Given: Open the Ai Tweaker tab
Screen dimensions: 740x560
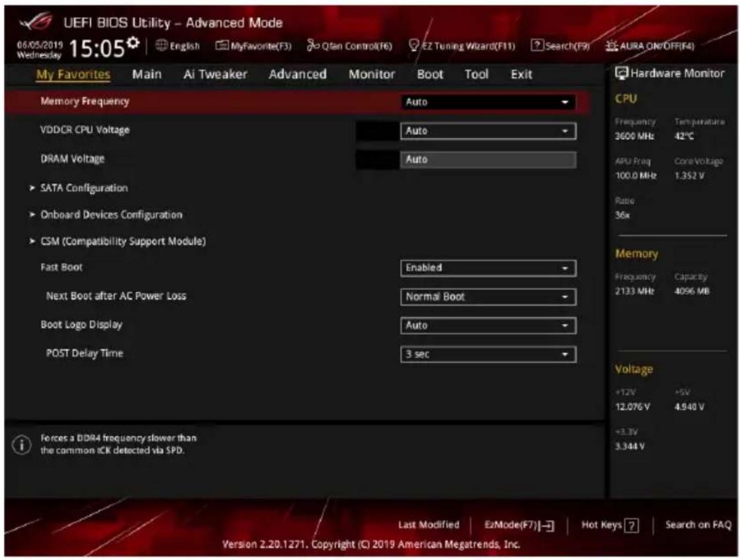Looking at the screenshot, I should (215, 74).
